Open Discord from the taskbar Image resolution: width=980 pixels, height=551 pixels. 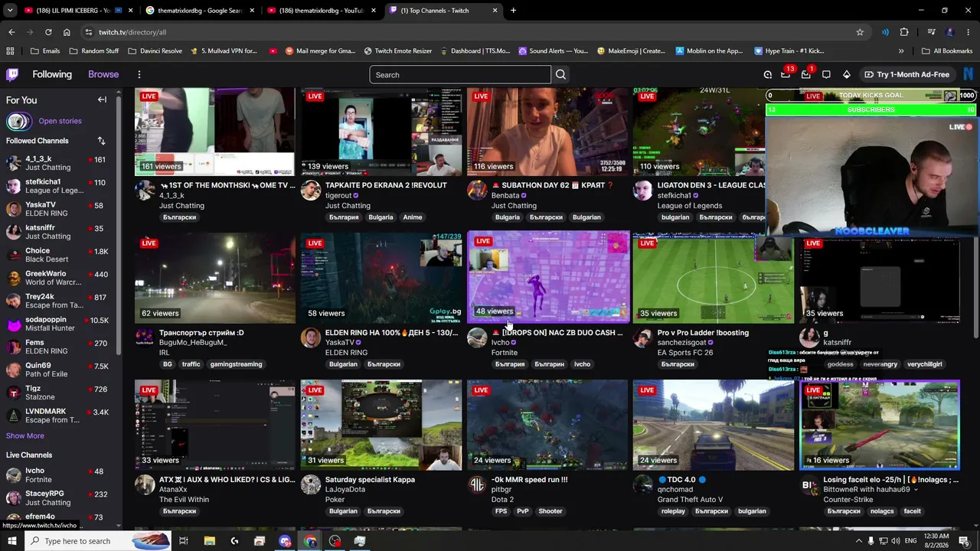[x=285, y=541]
